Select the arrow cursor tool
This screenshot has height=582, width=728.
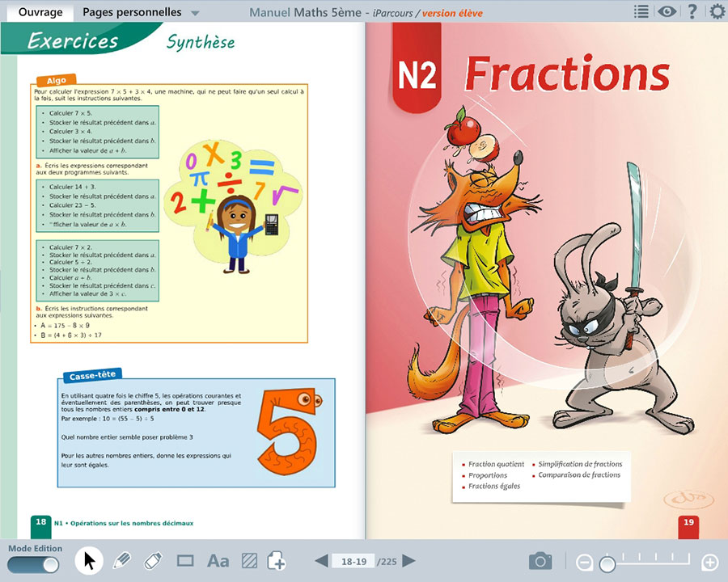89,560
